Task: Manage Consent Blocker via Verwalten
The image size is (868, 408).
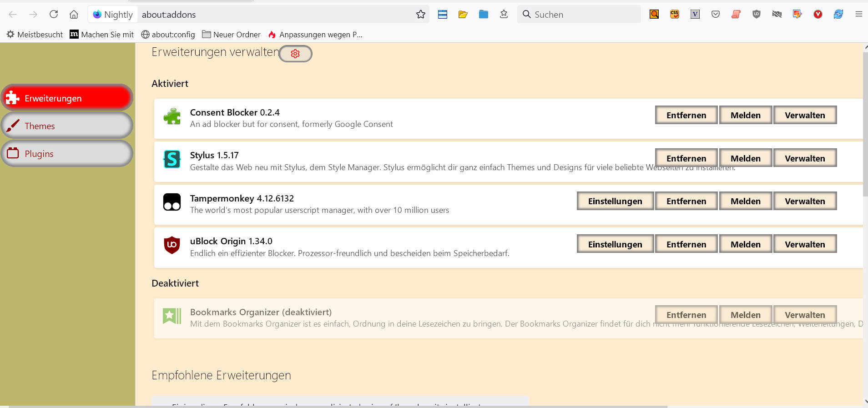Action: pos(805,115)
